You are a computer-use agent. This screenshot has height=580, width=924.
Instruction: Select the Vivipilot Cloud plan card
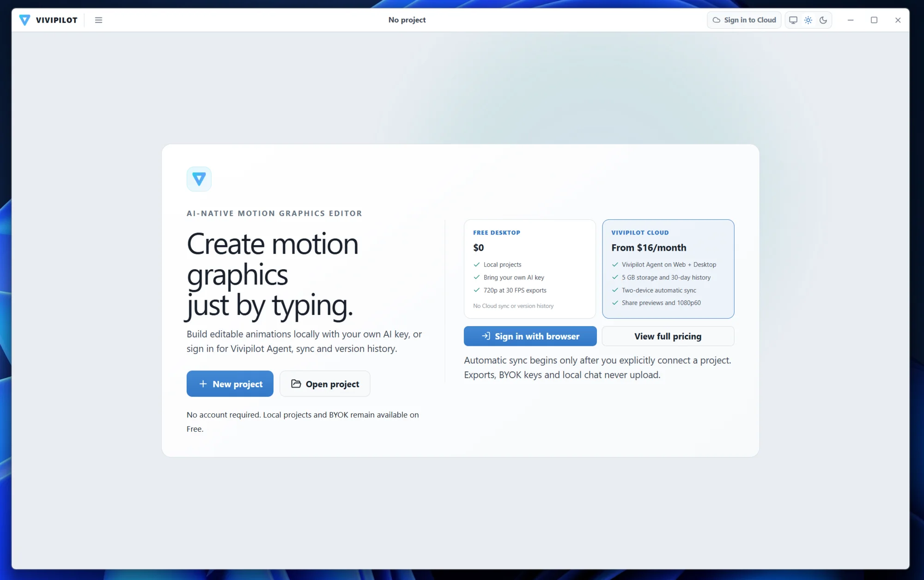668,269
